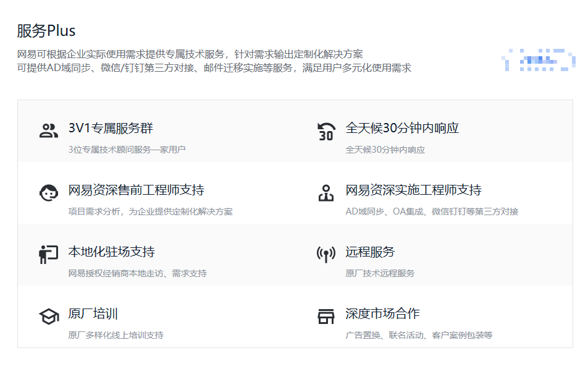This screenshot has width=588, height=366.
Task: Click the description AD域同步、OA集成、微信钉钉等第三方对接
Action: [x=432, y=211]
